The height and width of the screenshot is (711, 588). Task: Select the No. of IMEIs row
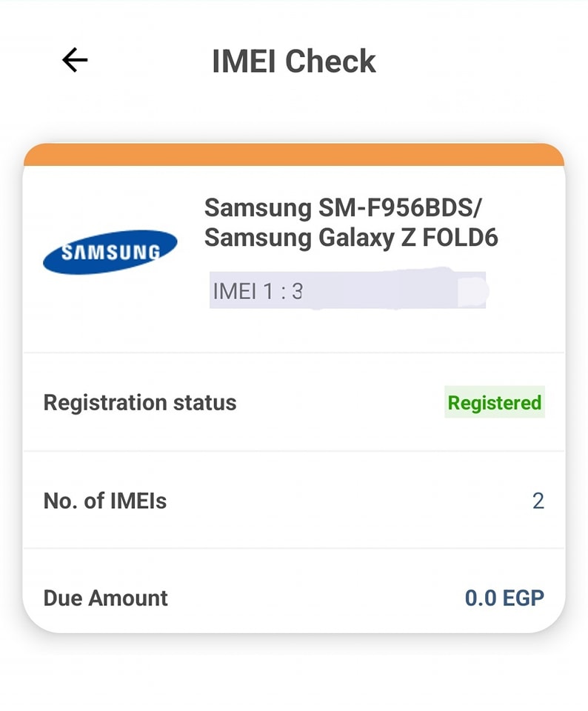[294, 500]
